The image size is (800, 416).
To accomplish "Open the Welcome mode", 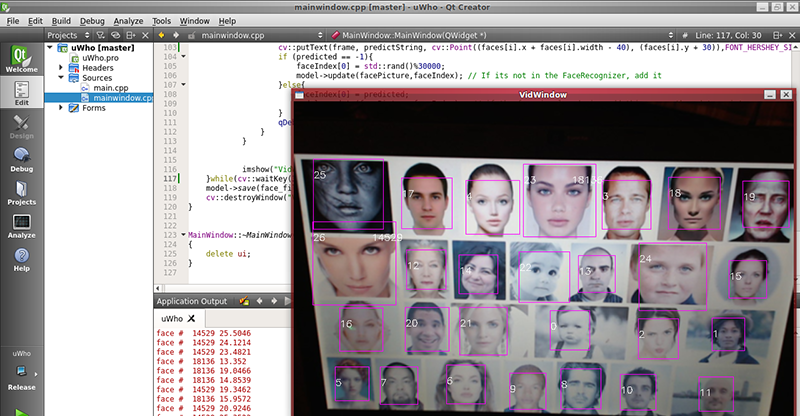I will click(21, 60).
